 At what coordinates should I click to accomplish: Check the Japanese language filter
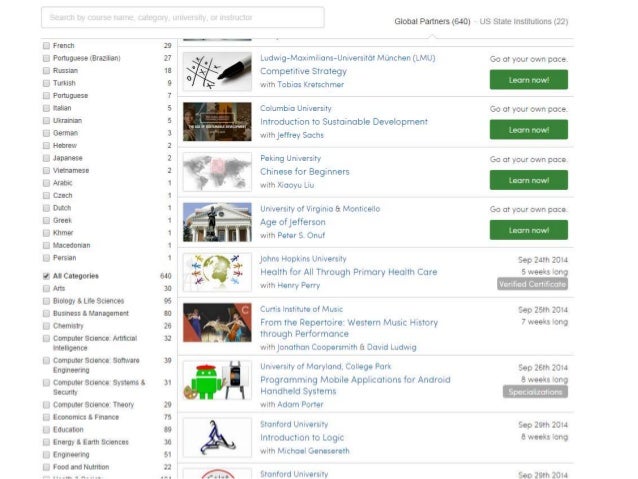(x=46, y=158)
